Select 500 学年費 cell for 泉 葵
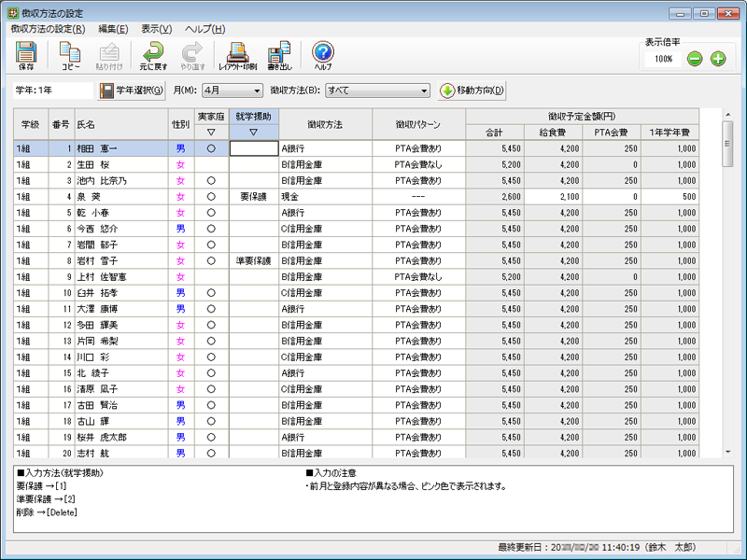Viewport: 747px width, 560px height. click(x=669, y=197)
